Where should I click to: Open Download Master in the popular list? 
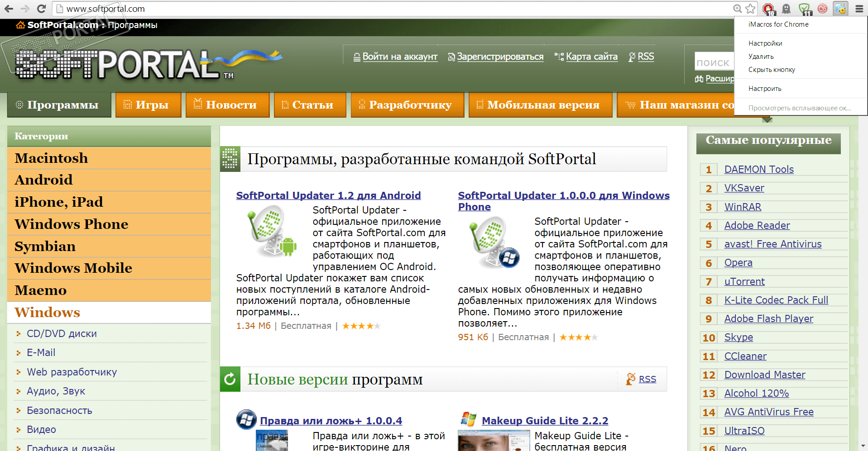point(765,375)
